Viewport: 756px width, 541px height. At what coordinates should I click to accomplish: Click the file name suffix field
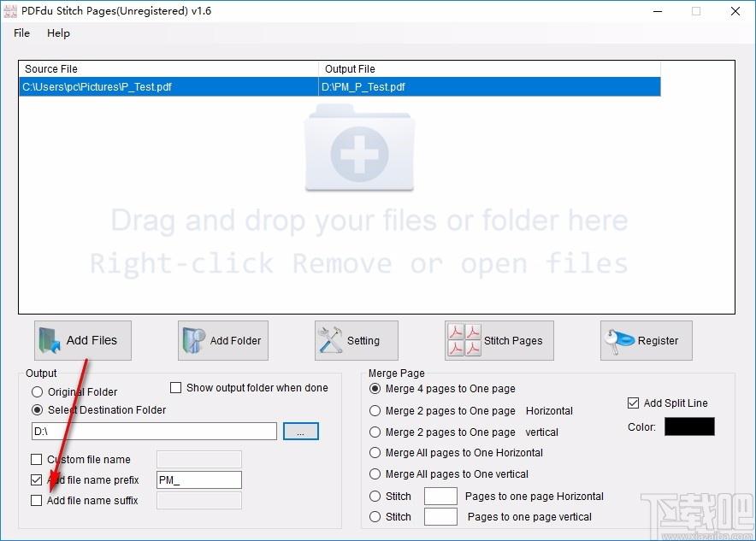[x=199, y=501]
